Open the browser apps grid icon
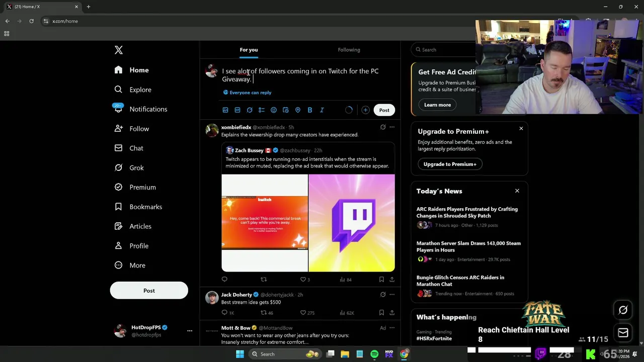Image resolution: width=644 pixels, height=362 pixels. 7,34
